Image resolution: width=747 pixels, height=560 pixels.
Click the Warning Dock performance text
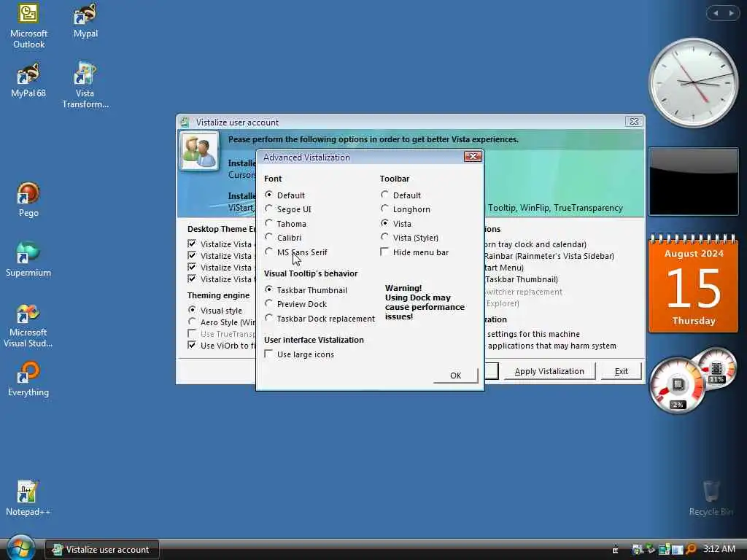tap(425, 302)
